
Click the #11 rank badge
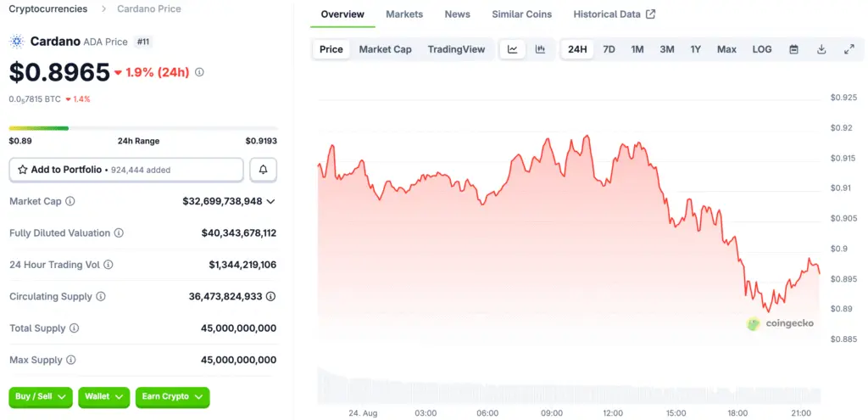143,42
